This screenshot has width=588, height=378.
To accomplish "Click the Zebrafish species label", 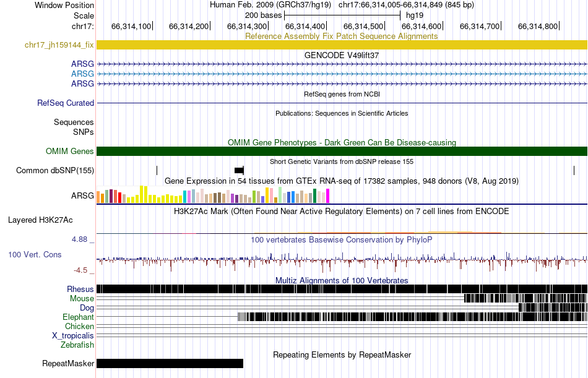I will coord(77,345).
